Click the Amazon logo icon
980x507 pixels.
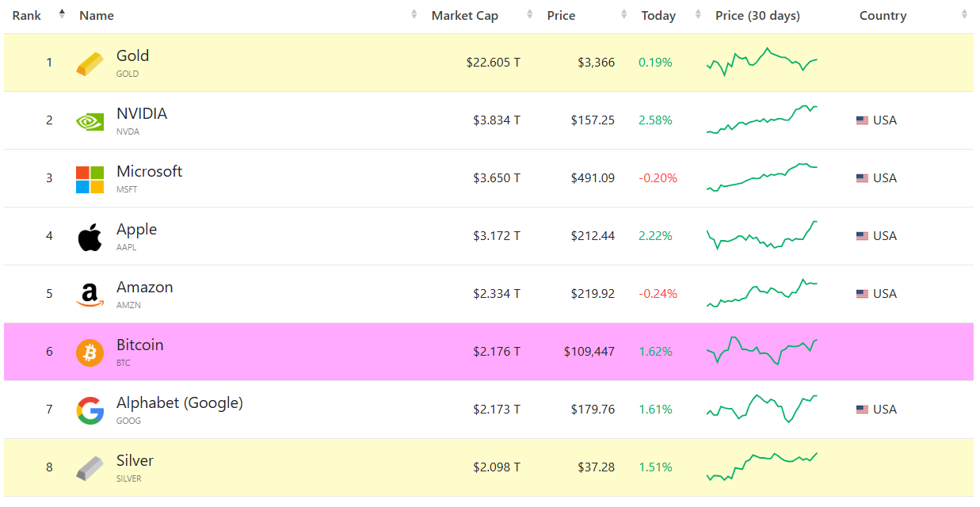coord(90,295)
